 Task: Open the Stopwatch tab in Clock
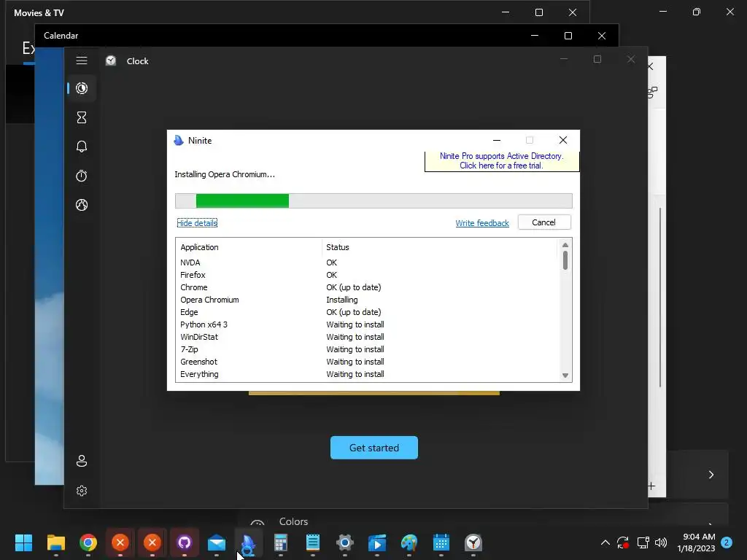pyautogui.click(x=82, y=176)
